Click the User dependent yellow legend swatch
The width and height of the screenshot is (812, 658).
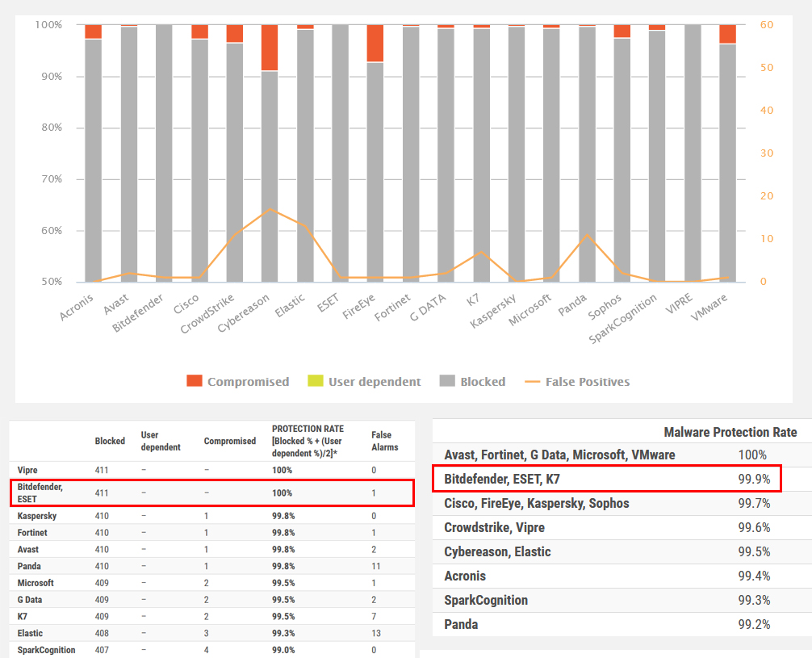(x=316, y=381)
